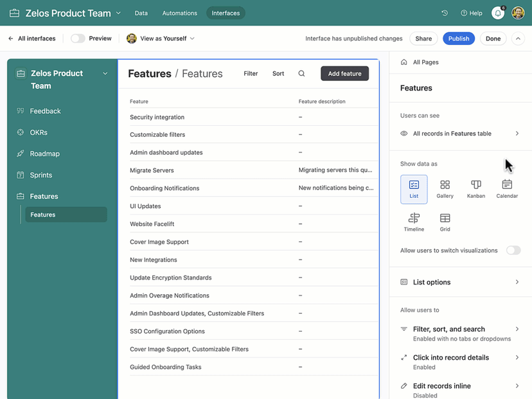Select the Timeline visualization icon
This screenshot has height=399, width=532.
pos(414,221)
